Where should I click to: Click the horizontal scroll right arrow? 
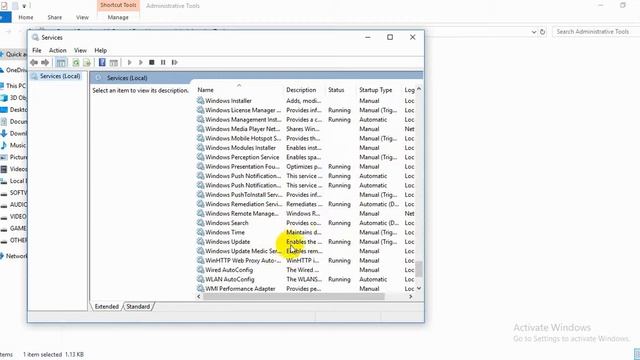411,297
